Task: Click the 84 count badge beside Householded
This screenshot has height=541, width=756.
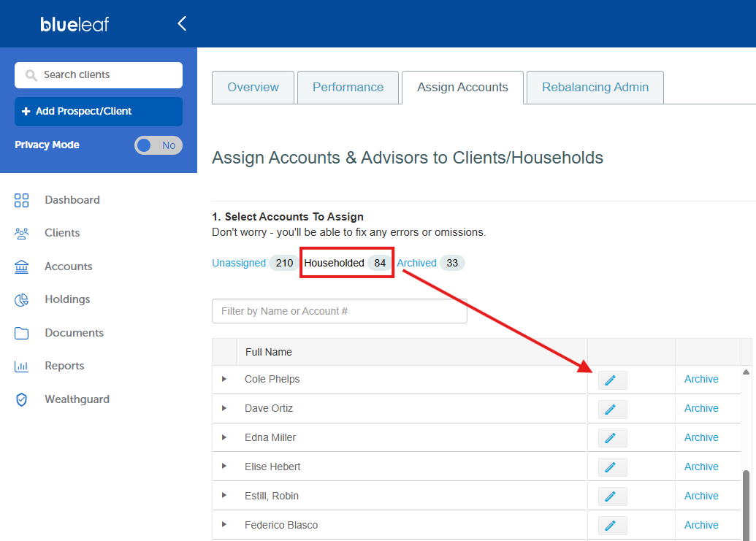Action: click(380, 263)
